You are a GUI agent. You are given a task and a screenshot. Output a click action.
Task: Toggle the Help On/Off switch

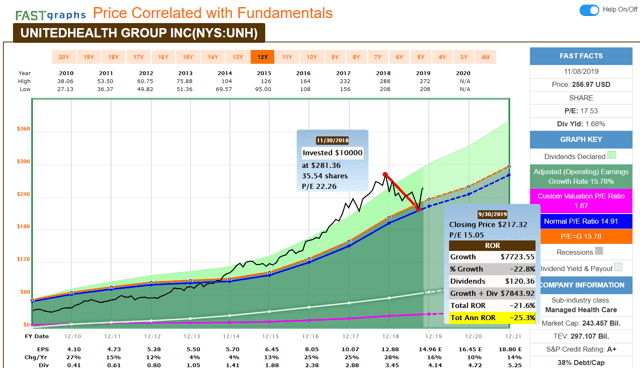pyautogui.click(x=589, y=10)
